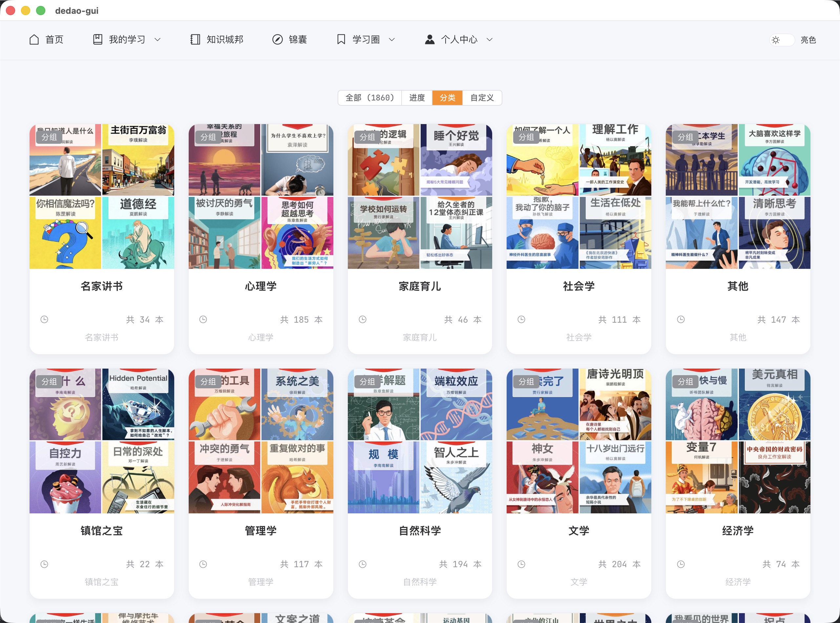Open the 文学 category title
Image resolution: width=840 pixels, height=623 pixels.
click(x=579, y=531)
